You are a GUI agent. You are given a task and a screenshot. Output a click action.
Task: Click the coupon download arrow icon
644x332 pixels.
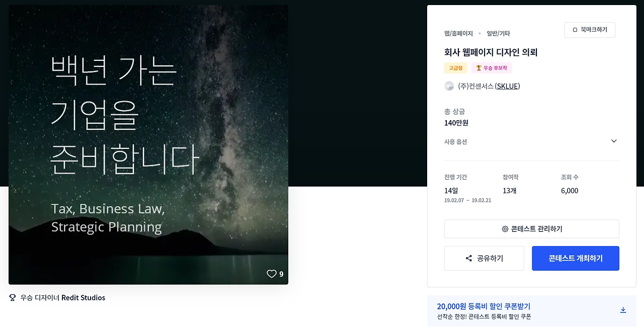[623, 310]
